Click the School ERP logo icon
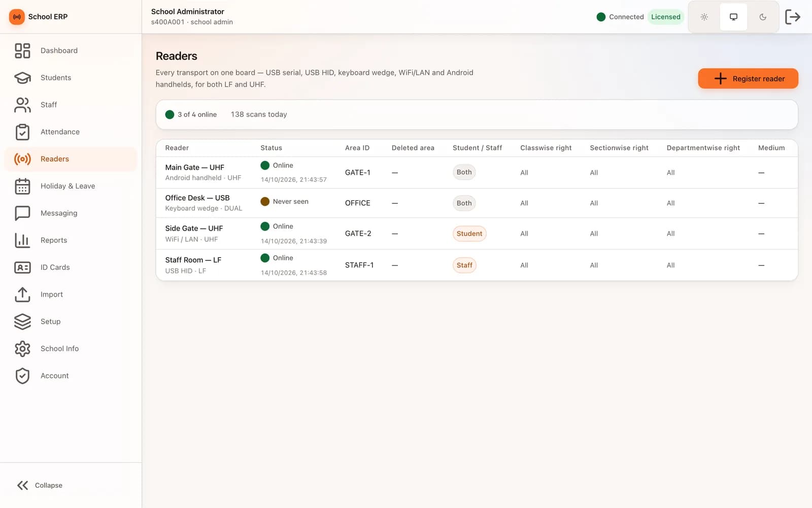The height and width of the screenshot is (508, 812). coord(17,17)
